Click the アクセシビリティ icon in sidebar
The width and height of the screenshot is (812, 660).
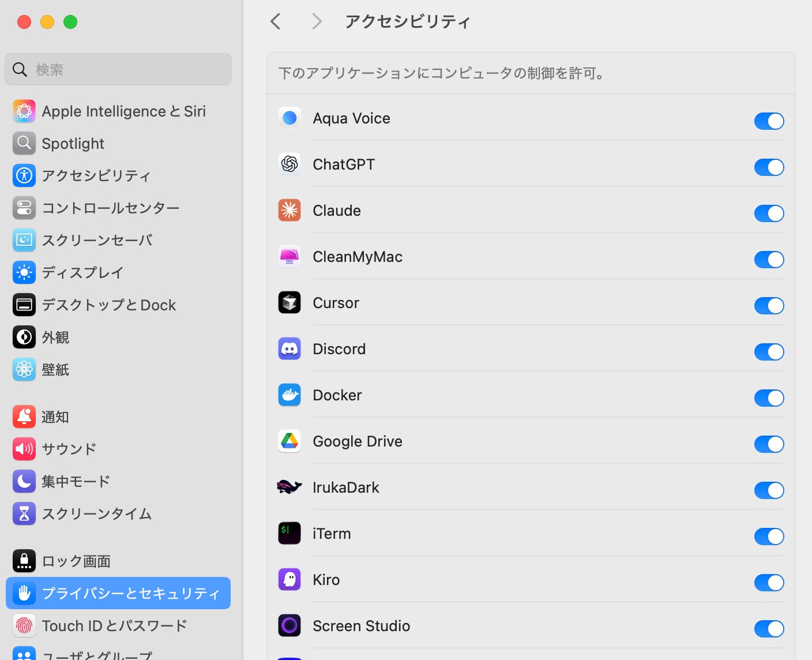[x=24, y=175]
